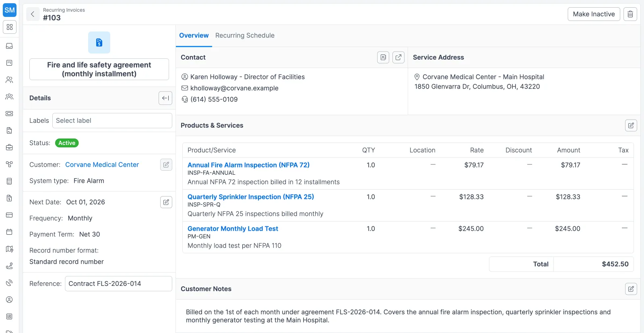The height and width of the screenshot is (333, 644).
Task: Open Corvane Medical Center customer link
Action: [x=102, y=165]
